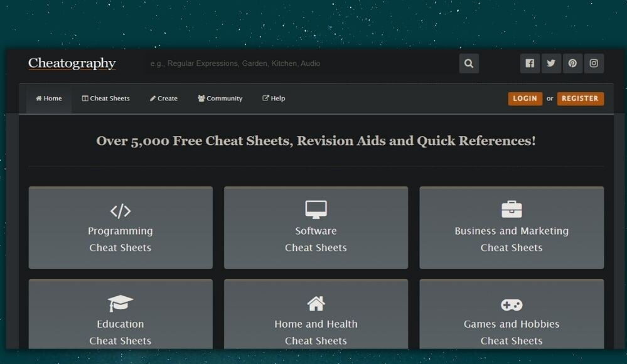627x364 pixels.
Task: Open the Cheat Sheets menu
Action: [x=106, y=99]
